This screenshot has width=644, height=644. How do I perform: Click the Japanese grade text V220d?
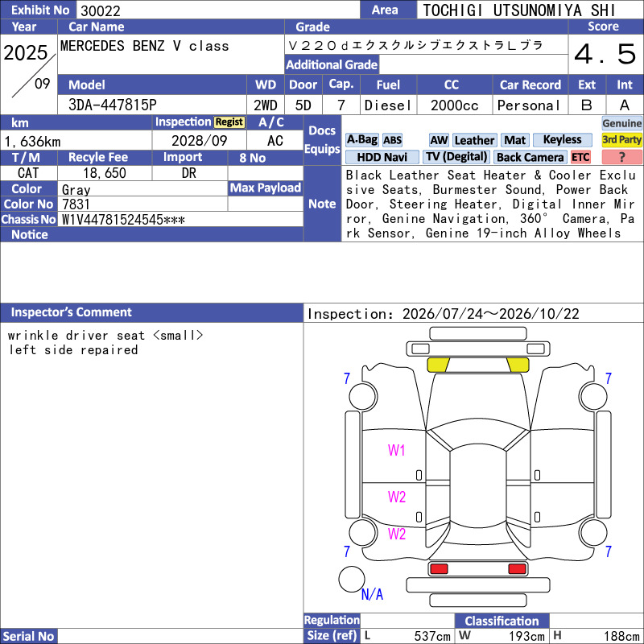(415, 45)
